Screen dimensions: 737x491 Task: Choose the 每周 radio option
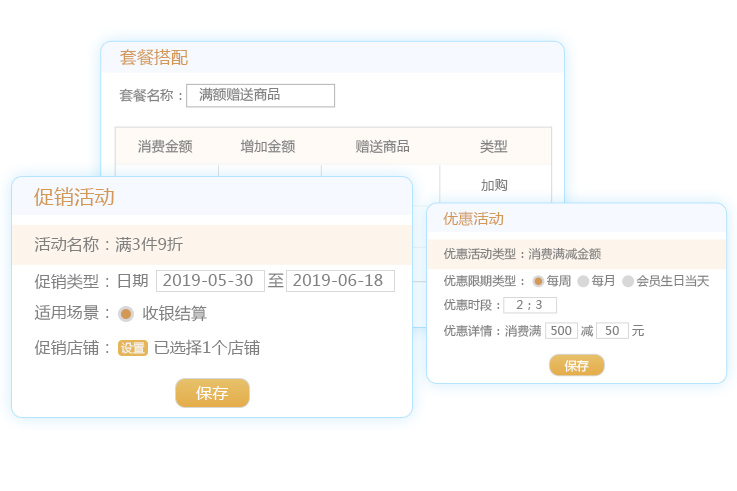(x=538, y=281)
